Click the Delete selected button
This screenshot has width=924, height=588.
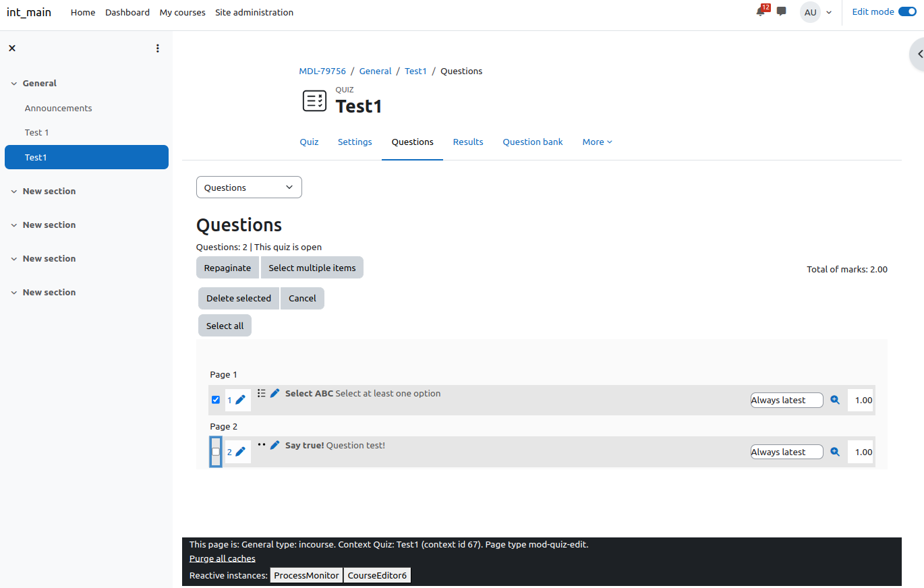(239, 298)
